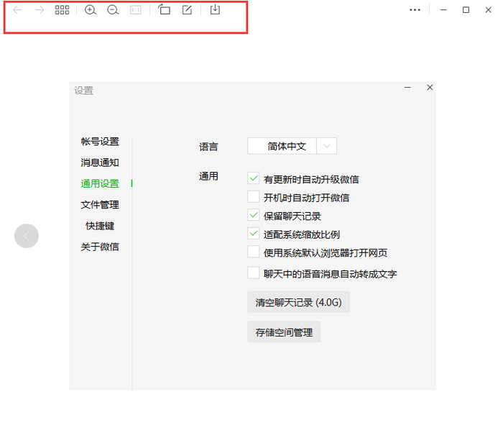Click the 语言 label
The width and height of the screenshot is (503, 448).
(208, 147)
